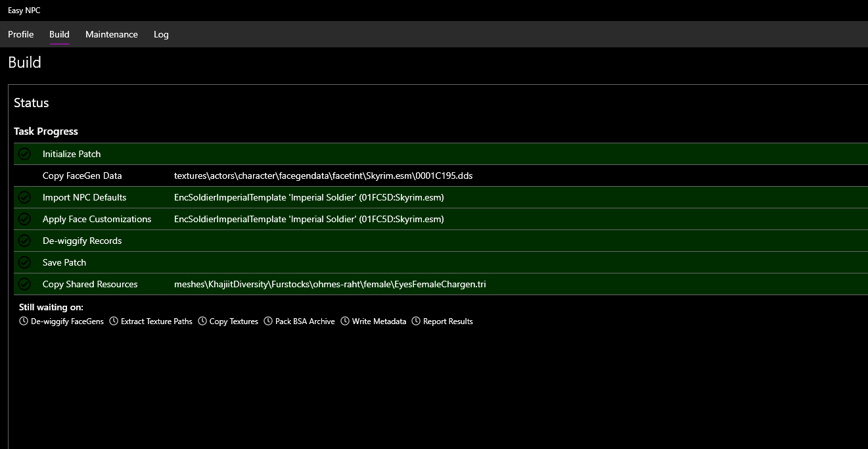Viewport: 868px width, 449px height.
Task: Click the Still waiting on label
Action: pyautogui.click(x=51, y=307)
